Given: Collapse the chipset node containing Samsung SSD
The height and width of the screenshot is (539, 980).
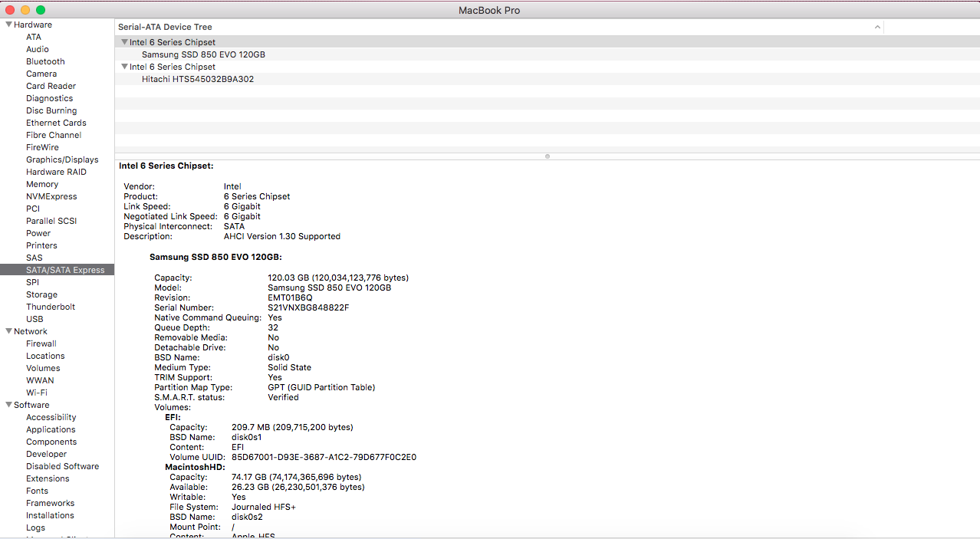Looking at the screenshot, I should tap(125, 42).
